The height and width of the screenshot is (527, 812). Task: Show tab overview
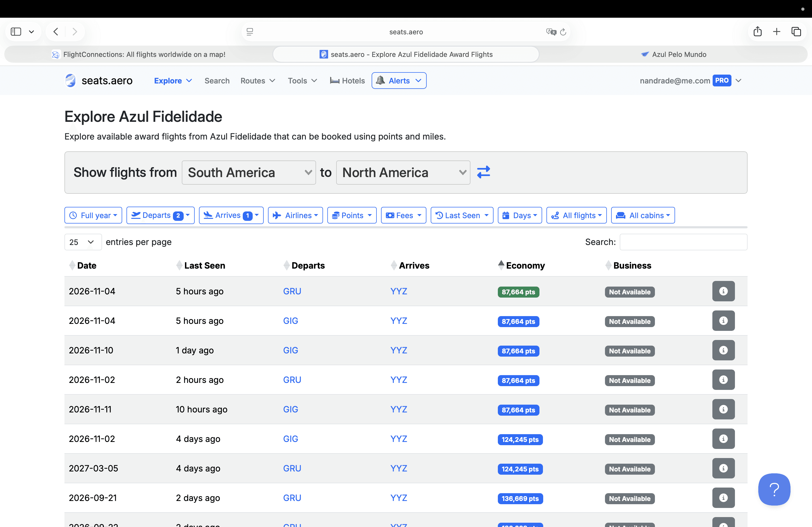(796, 32)
